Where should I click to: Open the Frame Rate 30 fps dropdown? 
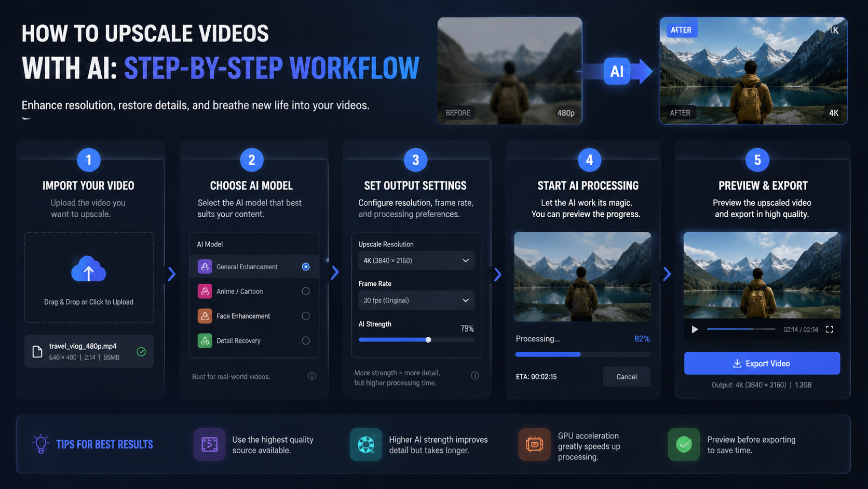416,300
